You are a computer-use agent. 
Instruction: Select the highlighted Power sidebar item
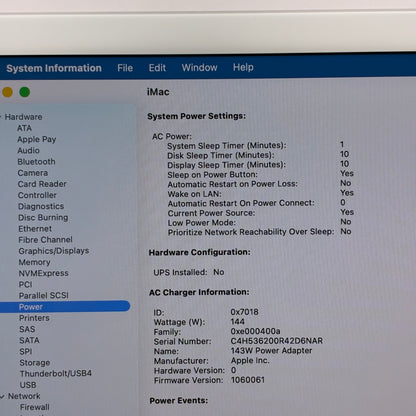click(x=65, y=307)
